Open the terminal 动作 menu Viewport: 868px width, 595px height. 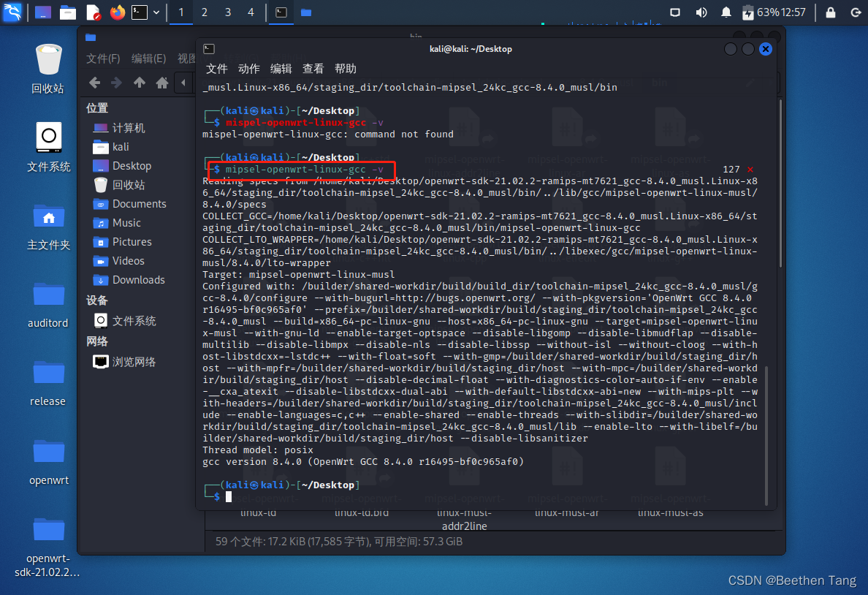coord(248,69)
